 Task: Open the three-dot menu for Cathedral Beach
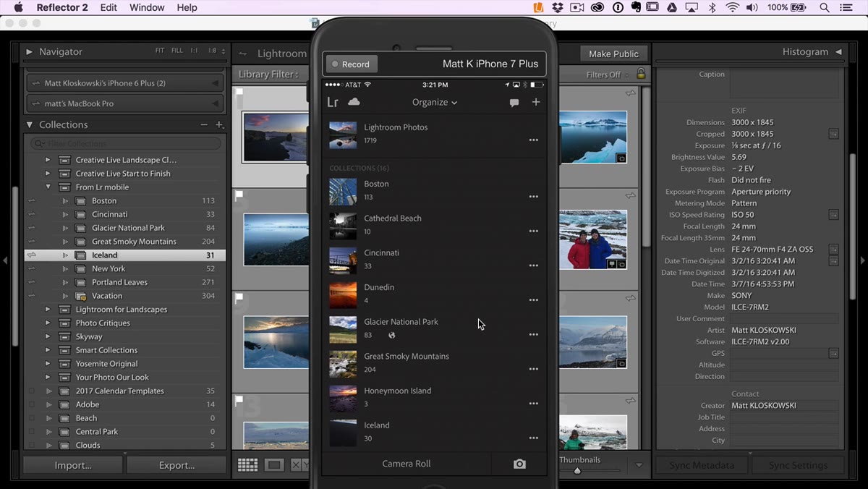click(x=534, y=231)
